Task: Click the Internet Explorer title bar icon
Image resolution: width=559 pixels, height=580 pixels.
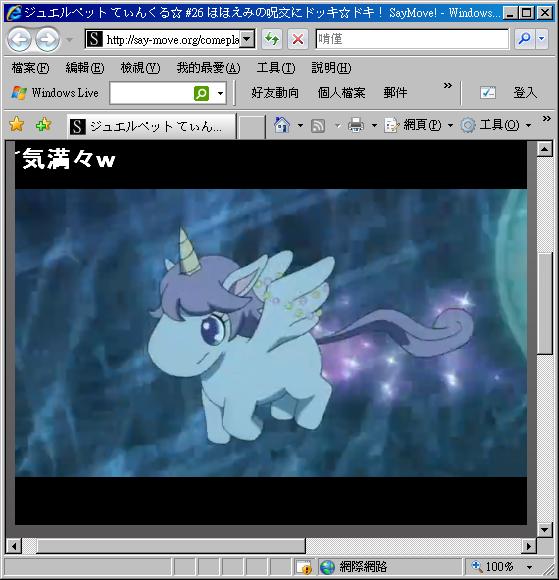Action: 14,13
